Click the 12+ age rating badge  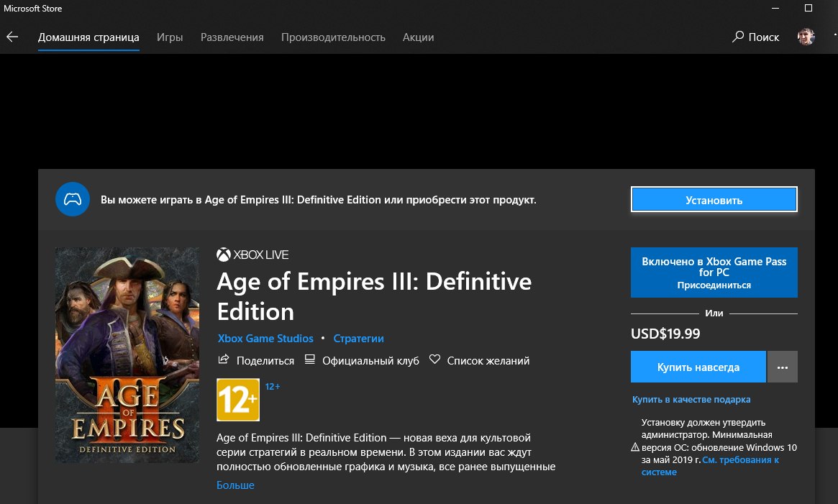(238, 400)
